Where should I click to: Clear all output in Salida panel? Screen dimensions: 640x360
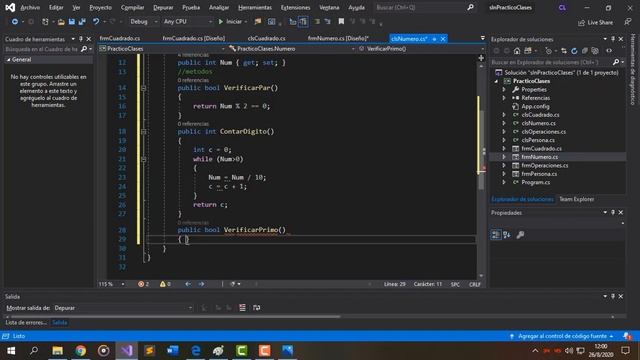(x=242, y=308)
